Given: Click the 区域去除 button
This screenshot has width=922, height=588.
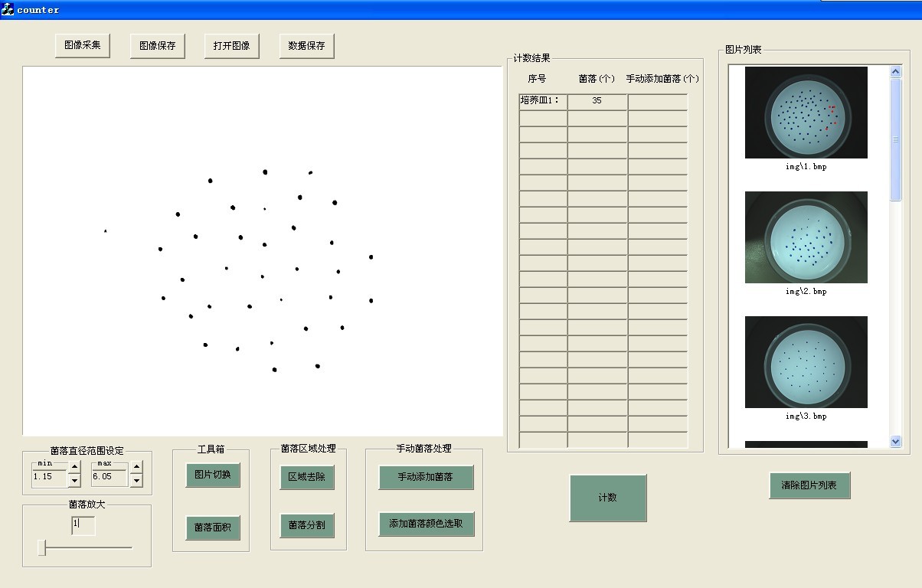Looking at the screenshot, I should tap(306, 477).
